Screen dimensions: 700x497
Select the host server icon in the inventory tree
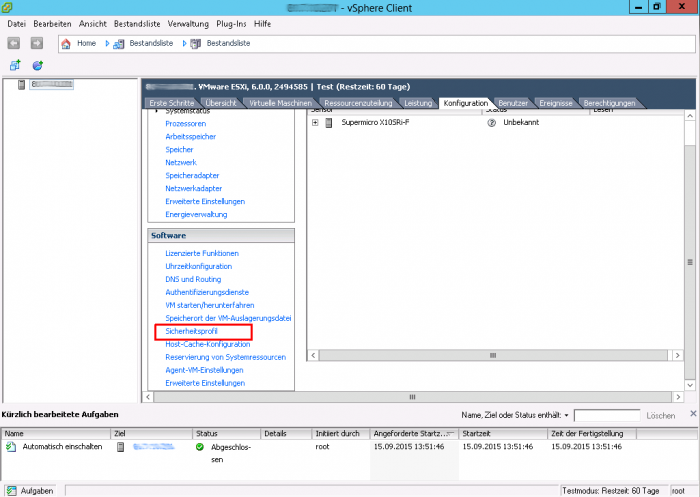pyautogui.click(x=21, y=84)
